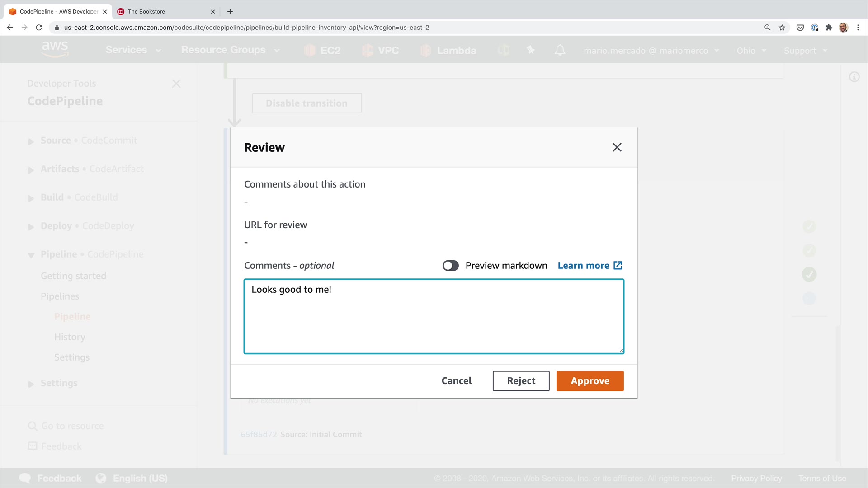Screen dimensions: 868x488
Task: Bookmark this page with star icon
Action: pos(782,28)
